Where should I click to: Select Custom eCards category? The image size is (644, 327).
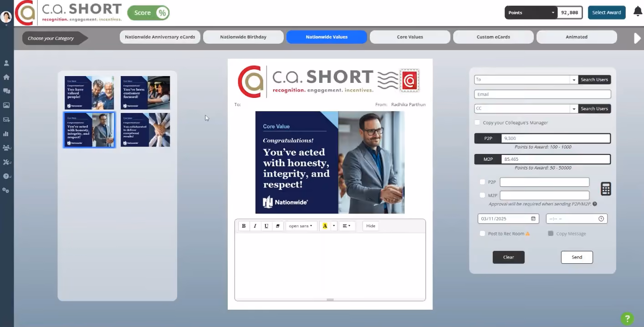click(x=493, y=37)
